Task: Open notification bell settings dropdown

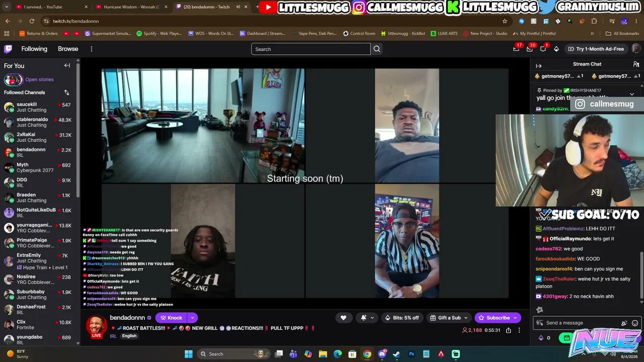Action: [372, 318]
